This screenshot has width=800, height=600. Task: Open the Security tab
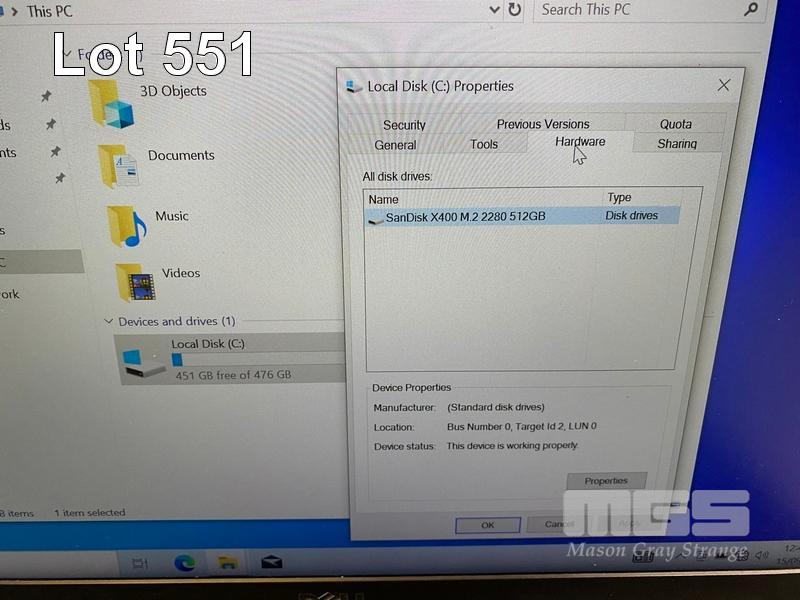tap(404, 125)
